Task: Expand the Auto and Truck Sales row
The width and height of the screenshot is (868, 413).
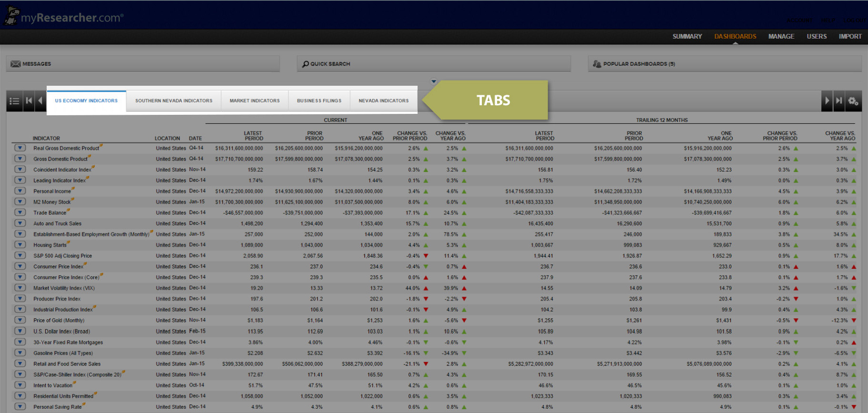Action: tap(20, 223)
